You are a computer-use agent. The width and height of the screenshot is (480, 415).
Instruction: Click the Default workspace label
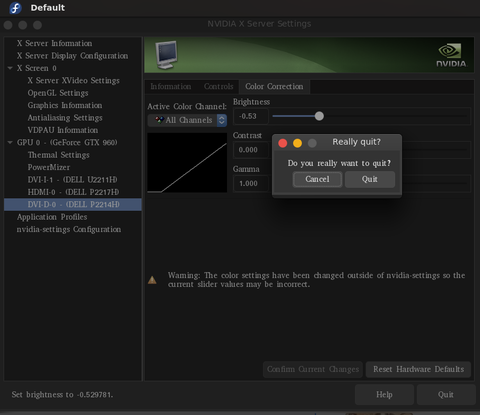48,8
